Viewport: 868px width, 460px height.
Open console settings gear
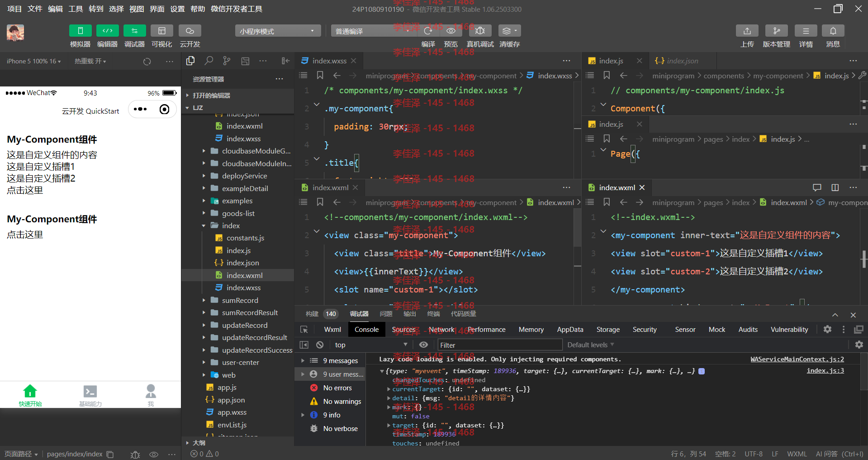(x=859, y=345)
